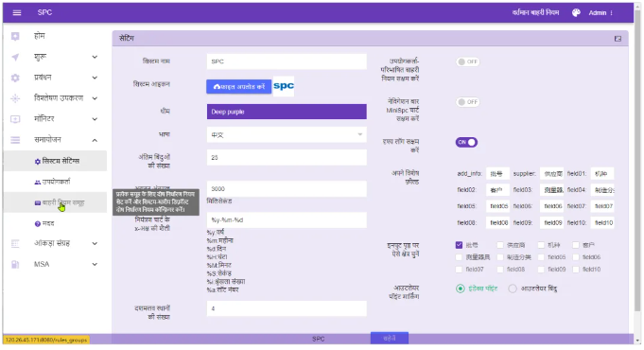This screenshot has height=350, width=644.
Task: Turn off the input log ON toggle
Action: coord(466,142)
